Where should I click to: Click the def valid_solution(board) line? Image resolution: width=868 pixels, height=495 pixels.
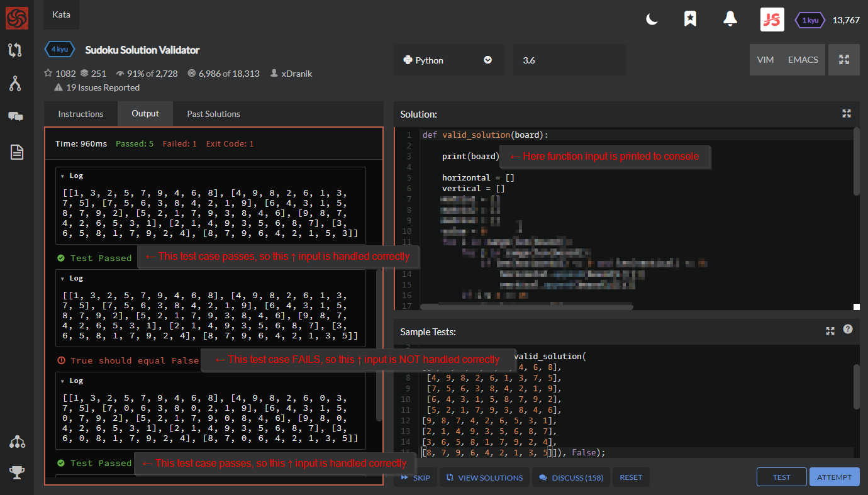tap(486, 135)
